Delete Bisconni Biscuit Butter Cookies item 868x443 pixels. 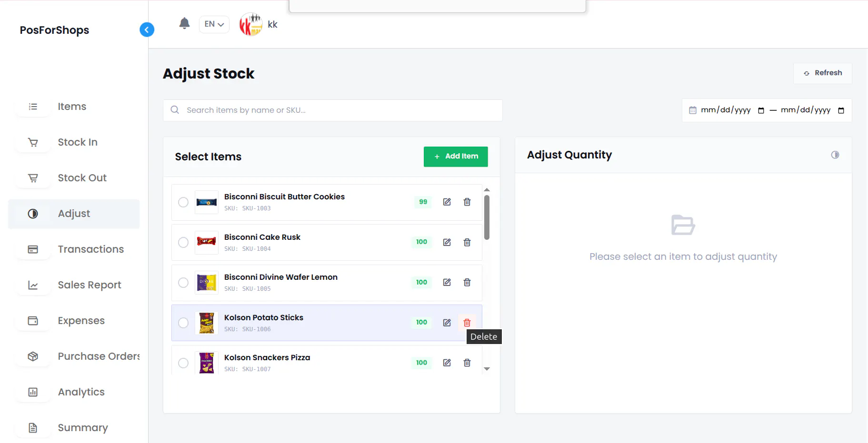point(467,202)
